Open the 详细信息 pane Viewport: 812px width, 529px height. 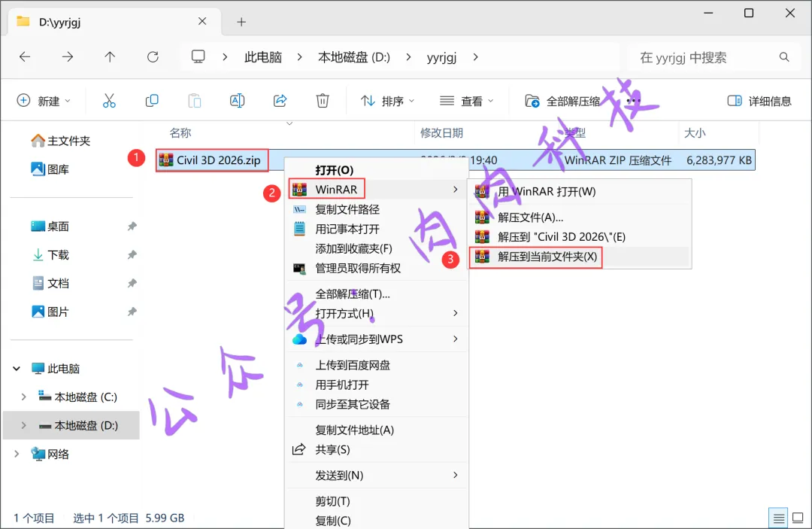click(x=759, y=101)
